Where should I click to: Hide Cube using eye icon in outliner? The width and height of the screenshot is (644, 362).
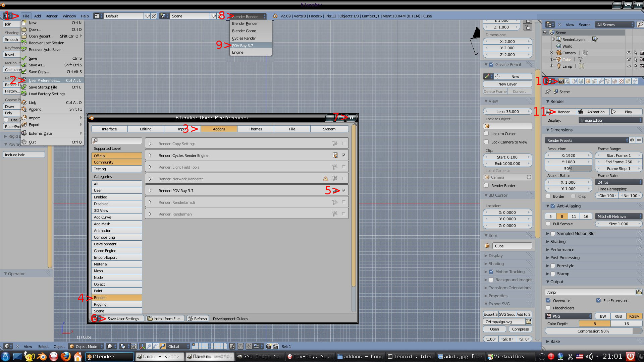(x=629, y=60)
